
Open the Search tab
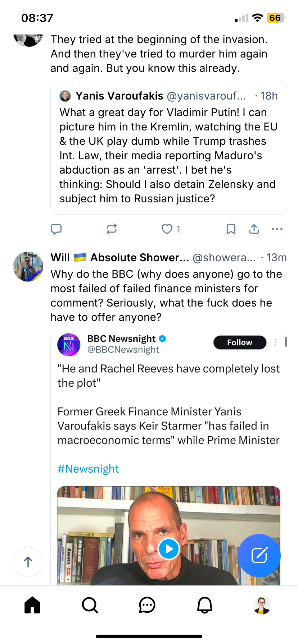(90, 605)
